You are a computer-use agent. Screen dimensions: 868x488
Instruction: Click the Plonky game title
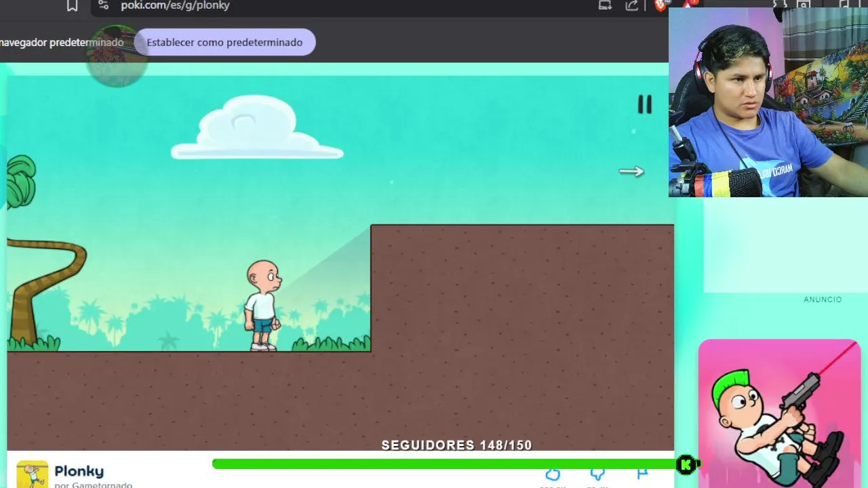(x=79, y=471)
